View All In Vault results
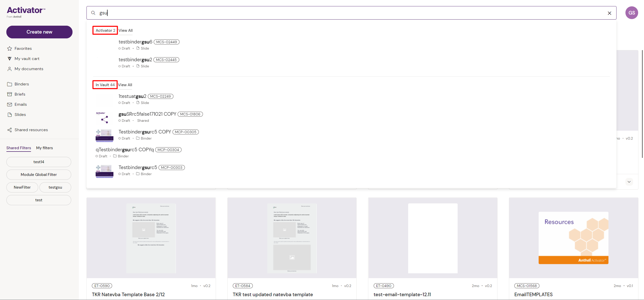Viewport: 644px width, 300px height. [x=125, y=85]
